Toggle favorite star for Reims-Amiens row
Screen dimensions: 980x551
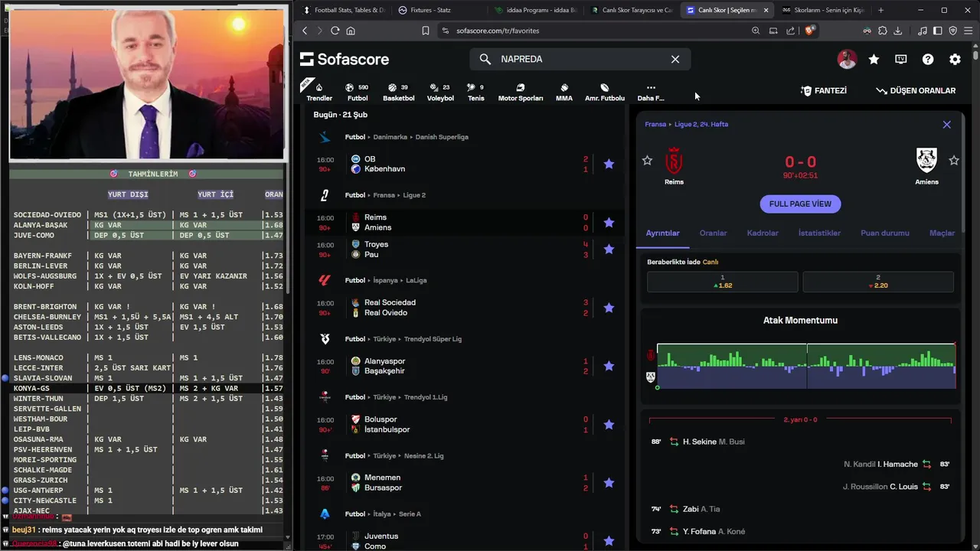click(609, 222)
